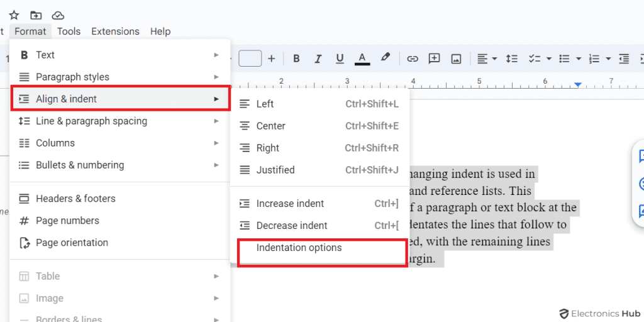Expand the checklist dropdown arrow
The height and width of the screenshot is (322, 644).
tap(548, 59)
